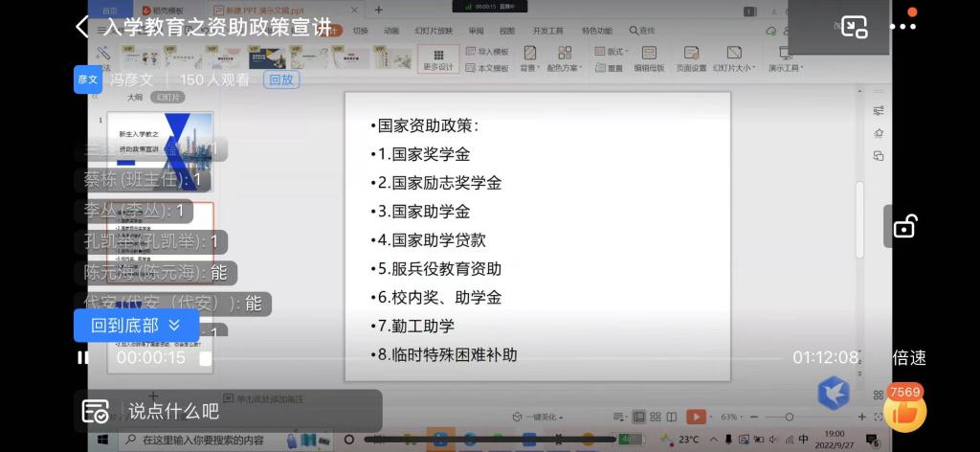This screenshot has width=980, height=452.
Task: Open the 开发工具 ribbon tab
Action: tap(547, 31)
